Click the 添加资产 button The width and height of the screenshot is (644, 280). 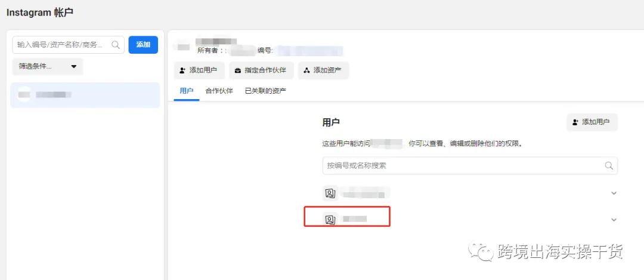(324, 70)
